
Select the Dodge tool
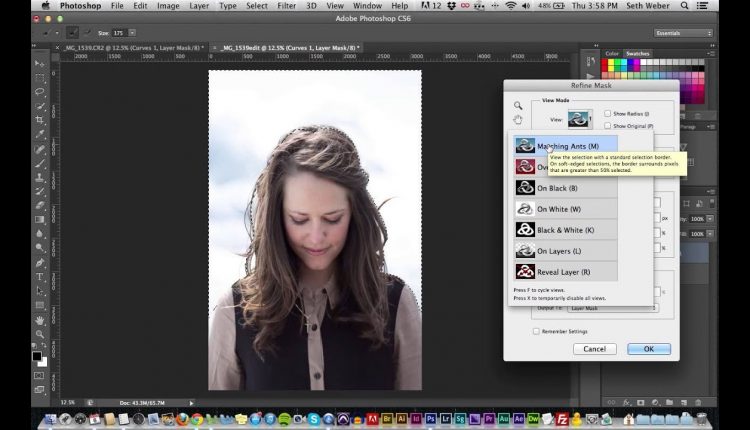(x=39, y=248)
